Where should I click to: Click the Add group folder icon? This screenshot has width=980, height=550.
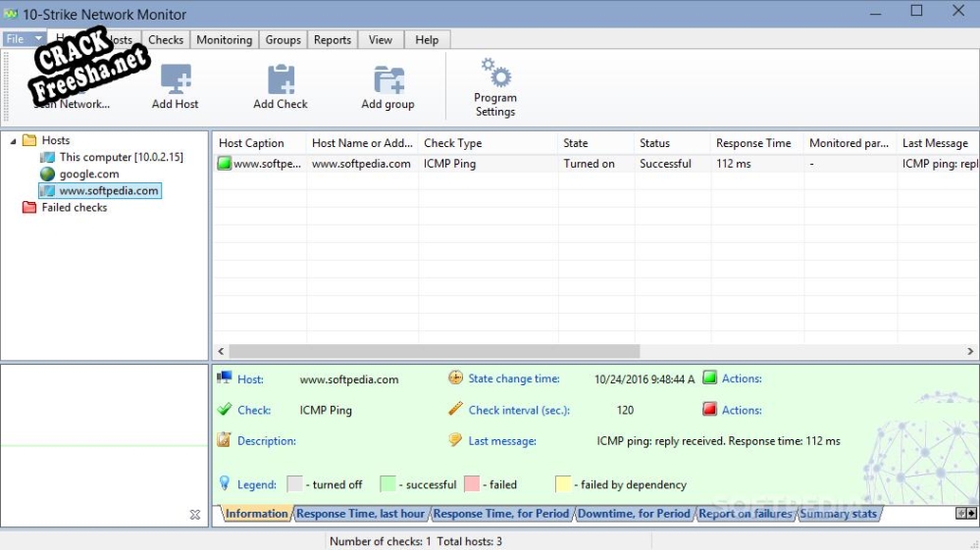[388, 79]
